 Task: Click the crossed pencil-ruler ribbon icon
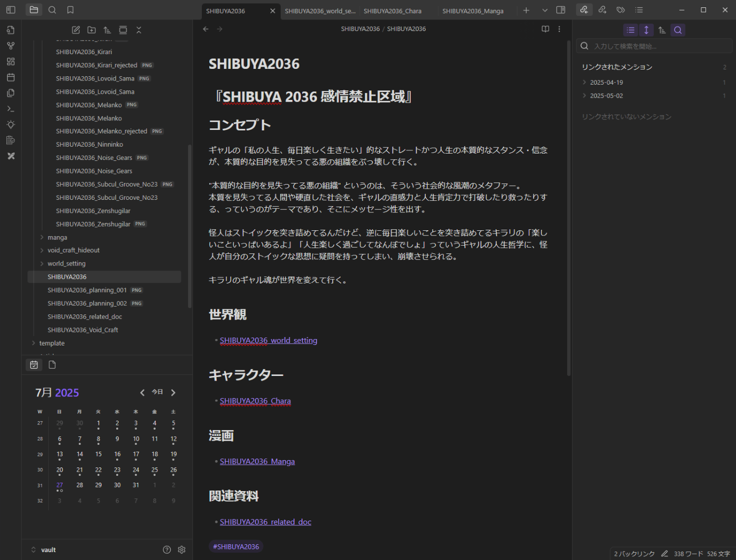point(11,156)
